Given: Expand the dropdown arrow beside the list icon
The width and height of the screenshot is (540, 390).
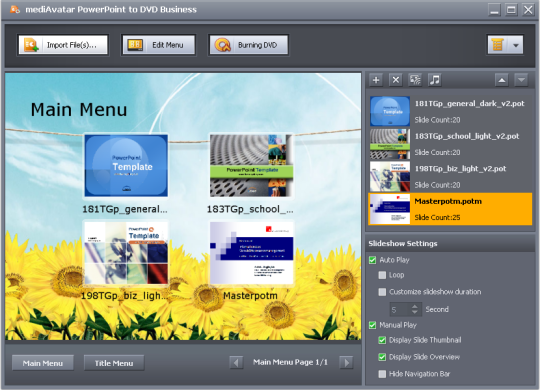Looking at the screenshot, I should coord(516,45).
